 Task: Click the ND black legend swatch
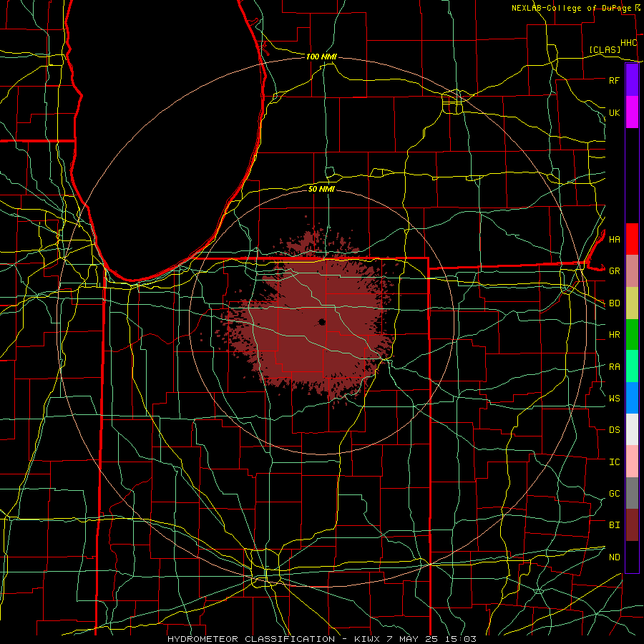pos(632,557)
